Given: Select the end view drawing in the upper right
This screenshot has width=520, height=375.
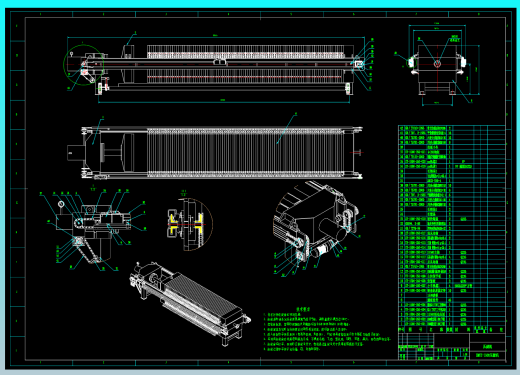Looking at the screenshot, I should [x=437, y=64].
